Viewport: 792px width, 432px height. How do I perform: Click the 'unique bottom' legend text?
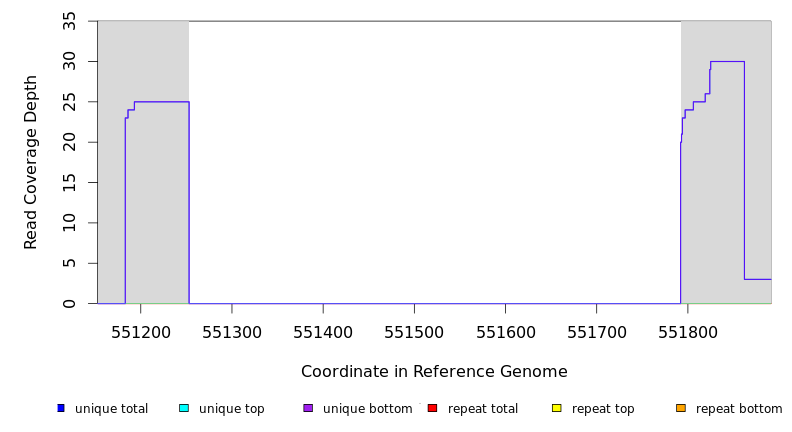367,409
